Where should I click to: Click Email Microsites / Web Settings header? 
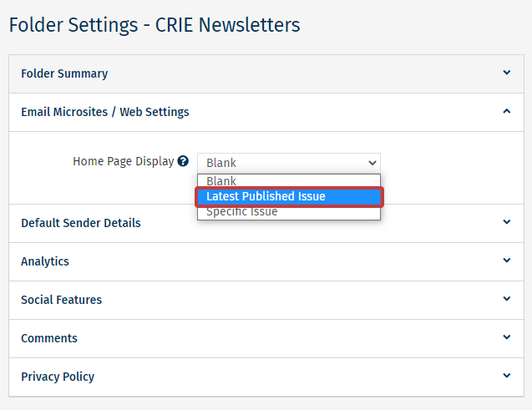(x=105, y=112)
